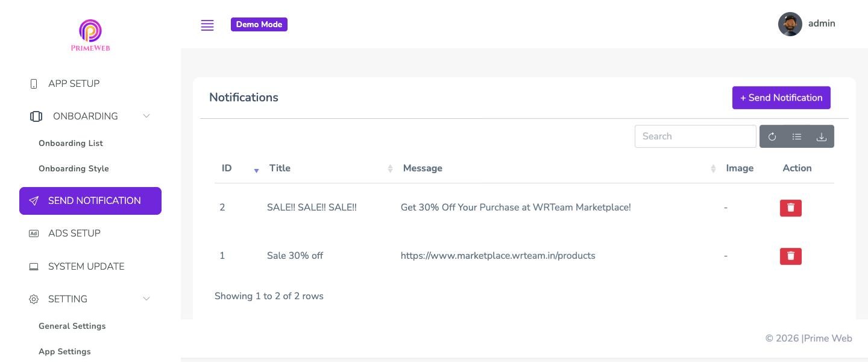Click the Title column header text
The image size is (868, 362).
click(280, 168)
